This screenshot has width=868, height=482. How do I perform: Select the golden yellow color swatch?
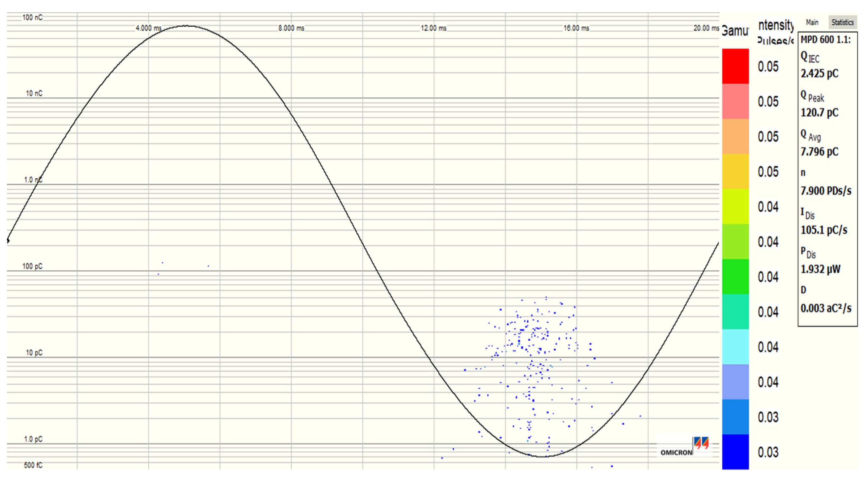click(735, 171)
